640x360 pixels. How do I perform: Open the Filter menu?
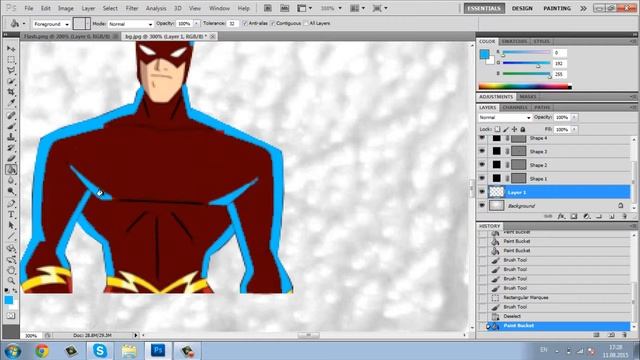[x=131, y=8]
